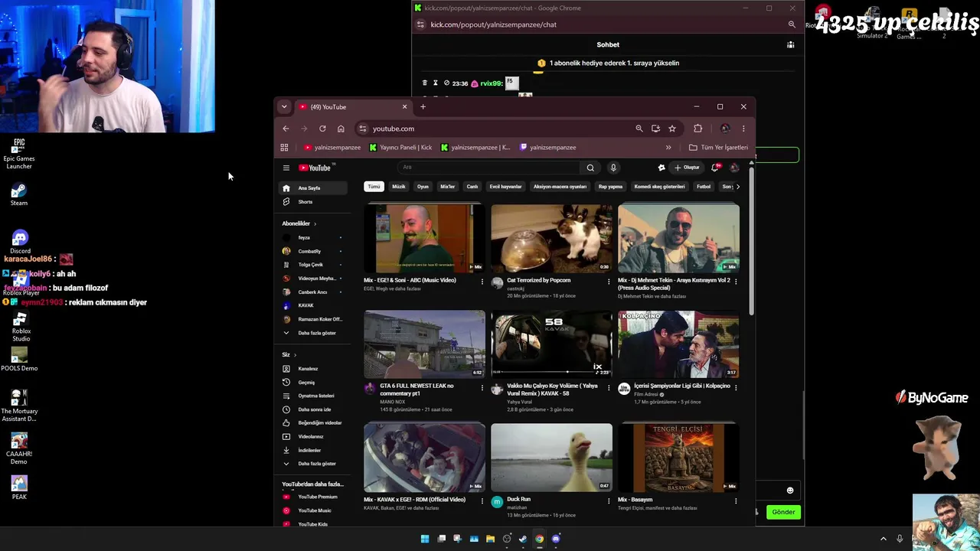Screen dimensions: 980x551
Task: Open options for GTA 6 FULL NEWEST LEAK video
Action: click(x=482, y=387)
